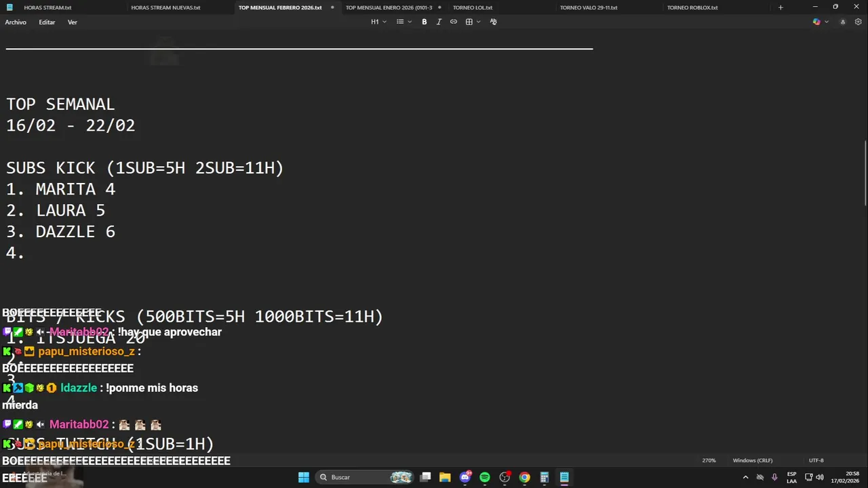Click the 'SUBS KICK (1SUB=5H 2SUB=11H)' line

(145, 168)
